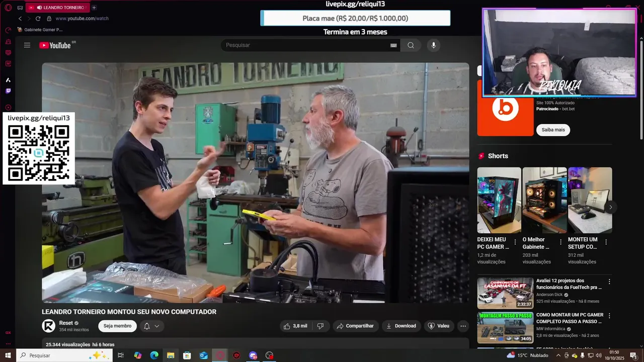The width and height of the screenshot is (644, 362).
Task: Open the Opera GX main menu
Action: [8, 8]
